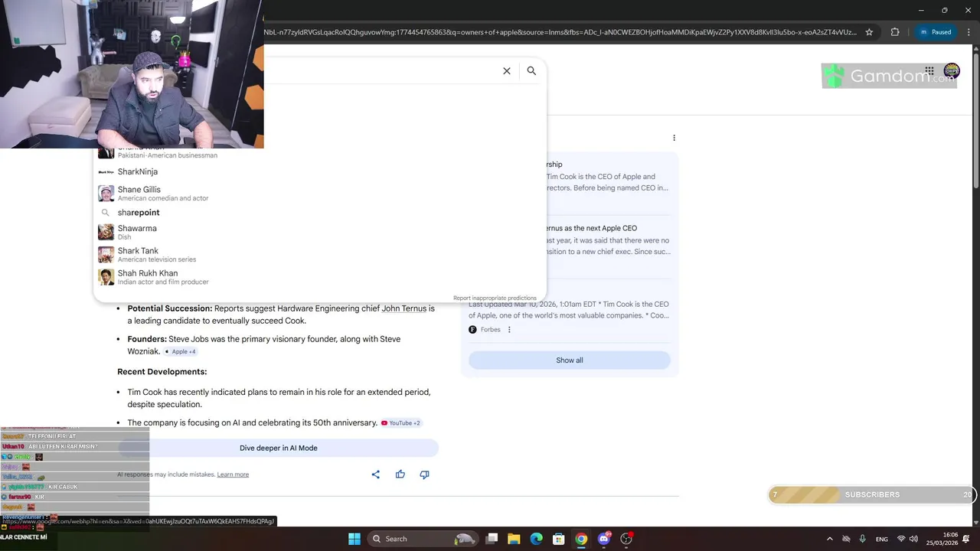Click Show all sources button
Viewport: 980px width, 551px height.
point(570,360)
